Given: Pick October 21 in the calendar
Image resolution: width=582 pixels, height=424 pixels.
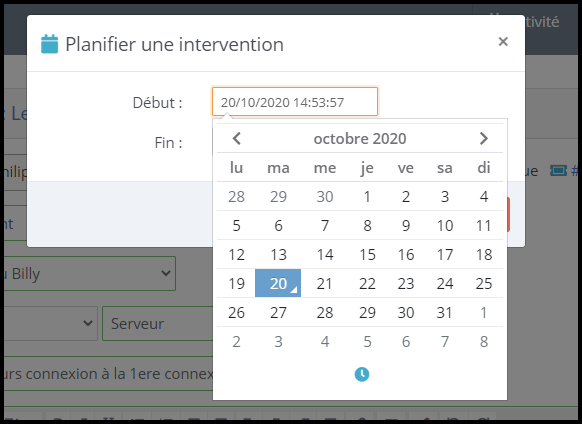Looking at the screenshot, I should [x=324, y=284].
